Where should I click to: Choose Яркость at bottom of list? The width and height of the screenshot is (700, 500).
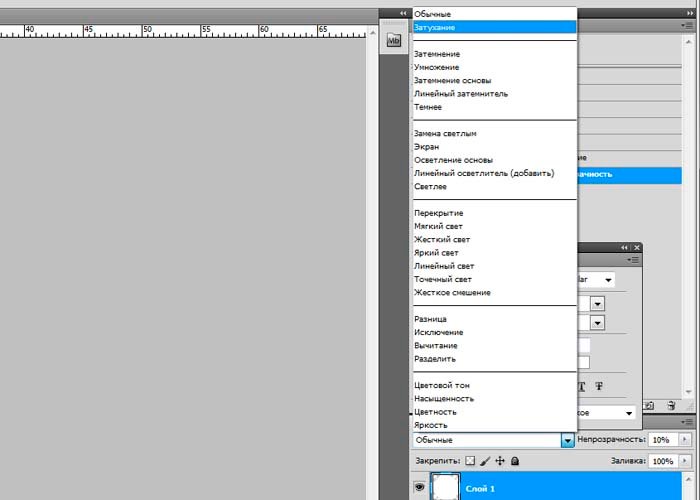click(x=430, y=425)
